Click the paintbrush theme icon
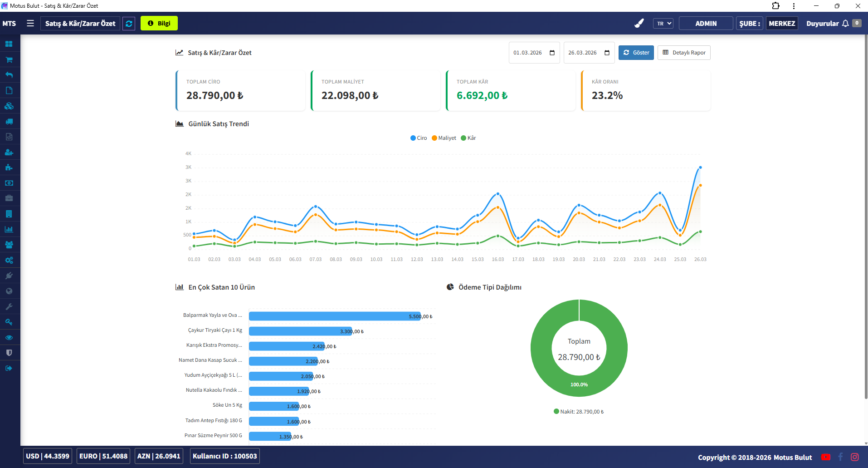This screenshot has height=468, width=868. coord(639,24)
